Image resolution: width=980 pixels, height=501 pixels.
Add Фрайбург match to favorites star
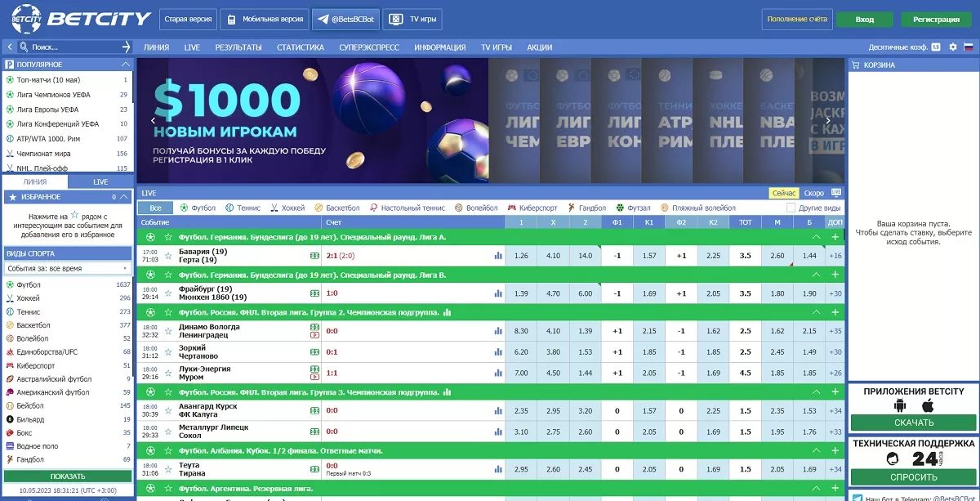[168, 293]
